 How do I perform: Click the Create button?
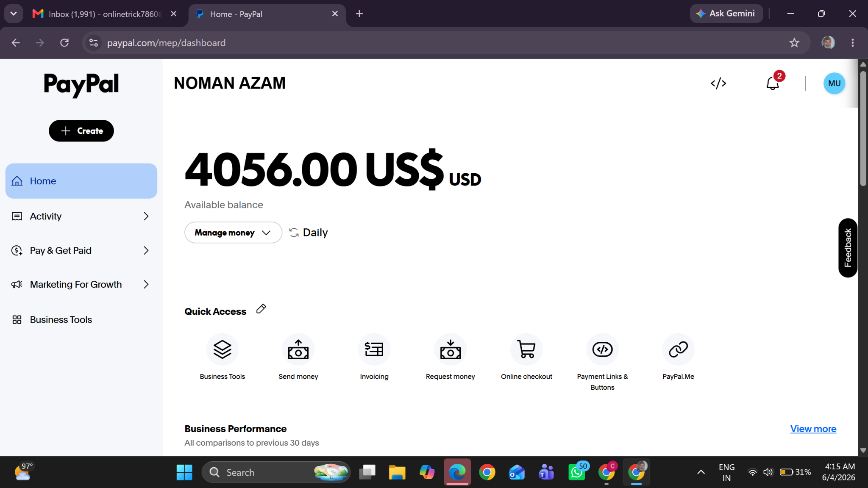tap(81, 131)
